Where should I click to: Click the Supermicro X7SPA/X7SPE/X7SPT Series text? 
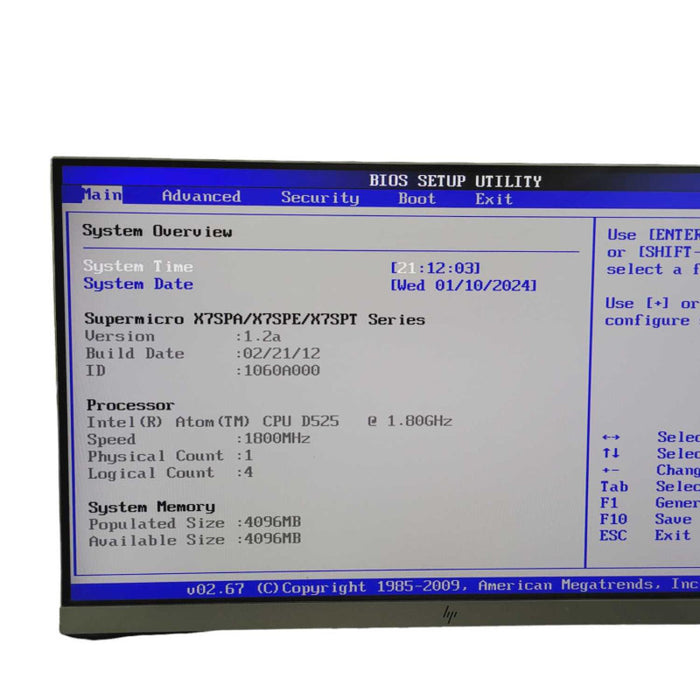tap(254, 319)
